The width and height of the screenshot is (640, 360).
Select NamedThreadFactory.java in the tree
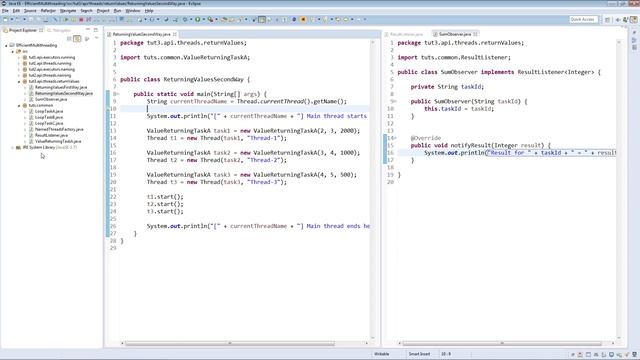[59, 129]
